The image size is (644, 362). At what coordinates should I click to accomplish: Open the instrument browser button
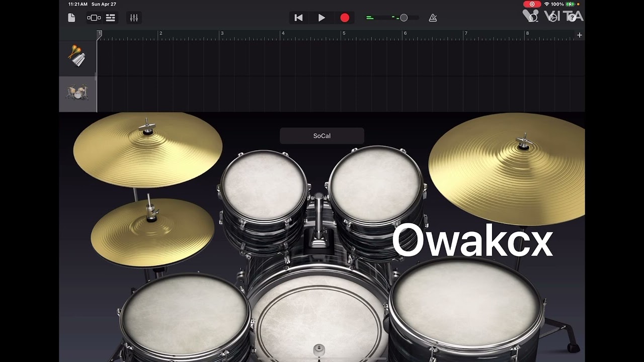tap(94, 18)
